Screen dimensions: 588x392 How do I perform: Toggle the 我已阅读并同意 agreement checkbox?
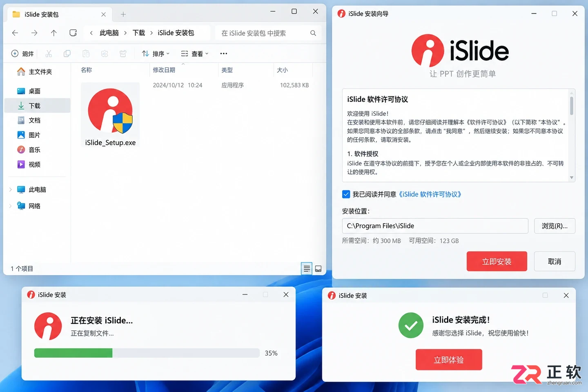(346, 194)
